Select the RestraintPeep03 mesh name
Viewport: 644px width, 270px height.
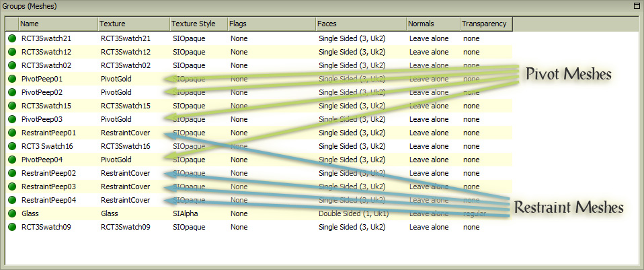coord(48,187)
